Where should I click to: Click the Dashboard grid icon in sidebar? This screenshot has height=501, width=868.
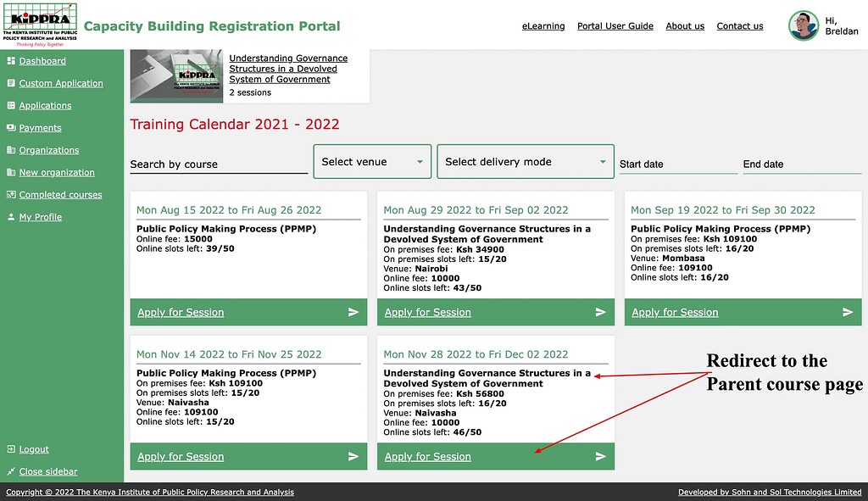(11, 61)
